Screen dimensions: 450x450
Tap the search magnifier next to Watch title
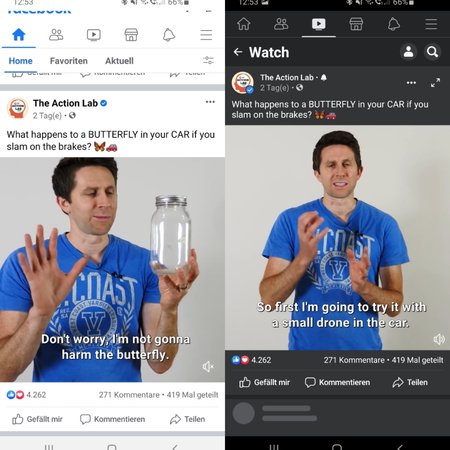(x=432, y=52)
